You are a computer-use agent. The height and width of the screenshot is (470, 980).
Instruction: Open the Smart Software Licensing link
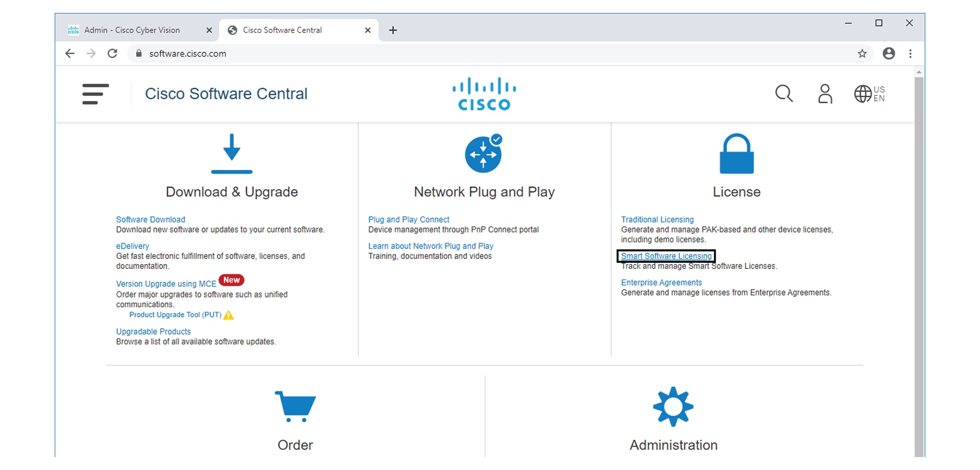(666, 256)
